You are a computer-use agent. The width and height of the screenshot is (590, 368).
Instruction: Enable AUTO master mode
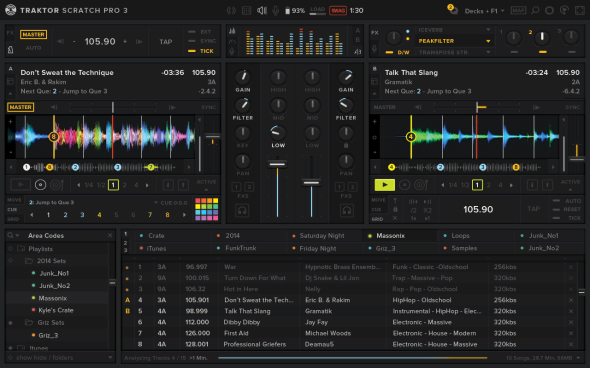(33, 48)
